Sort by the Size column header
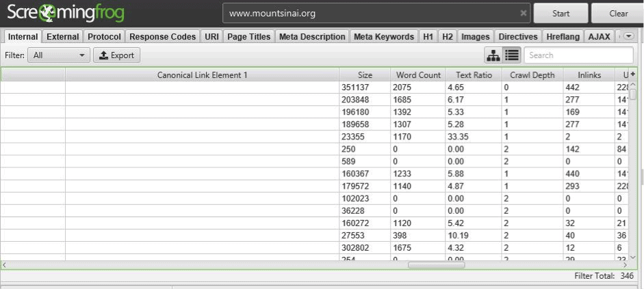 (365, 75)
